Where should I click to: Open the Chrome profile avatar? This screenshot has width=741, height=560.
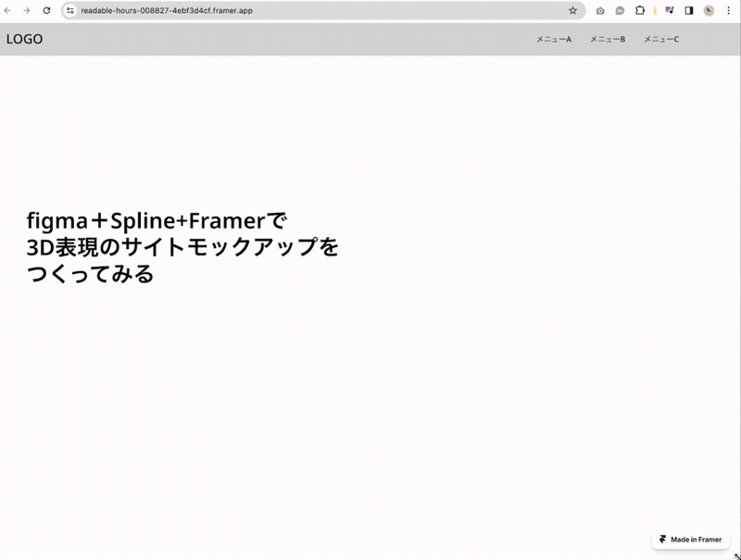point(709,10)
